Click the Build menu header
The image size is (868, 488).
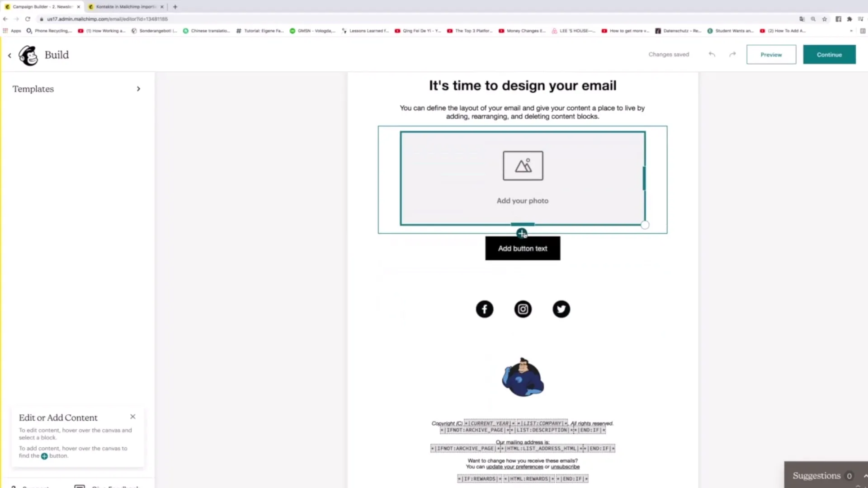(57, 55)
